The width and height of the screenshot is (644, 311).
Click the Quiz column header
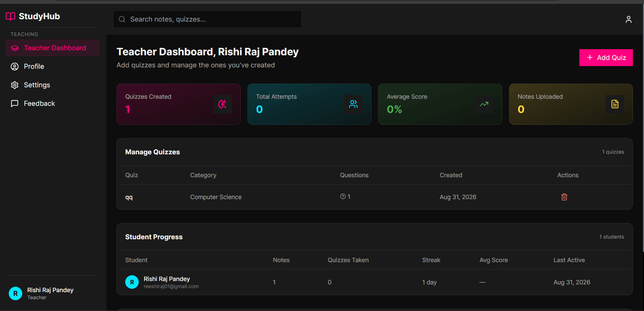pos(132,175)
